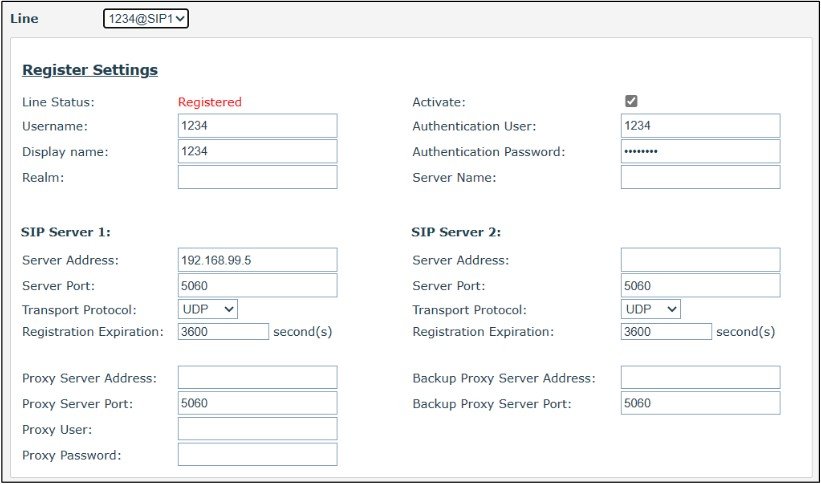Click the Username input field
This screenshot has width=821, height=484.
[x=257, y=126]
